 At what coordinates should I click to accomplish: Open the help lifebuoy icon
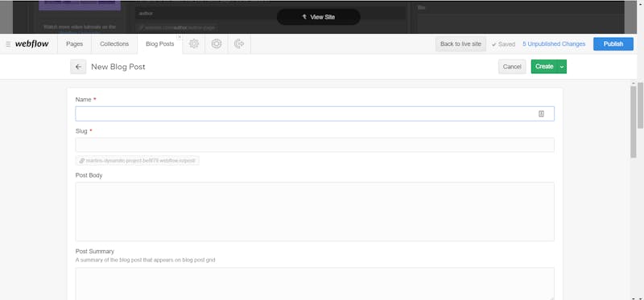[x=217, y=44]
